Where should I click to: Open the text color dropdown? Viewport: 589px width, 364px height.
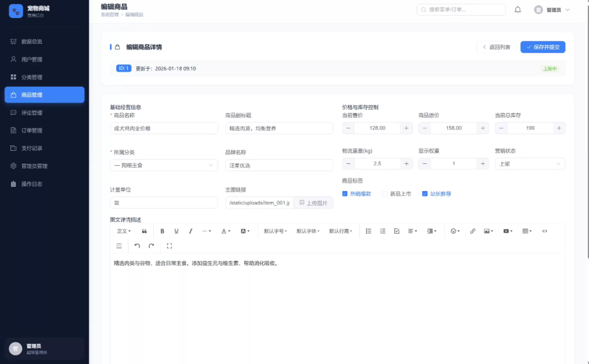[x=225, y=231]
